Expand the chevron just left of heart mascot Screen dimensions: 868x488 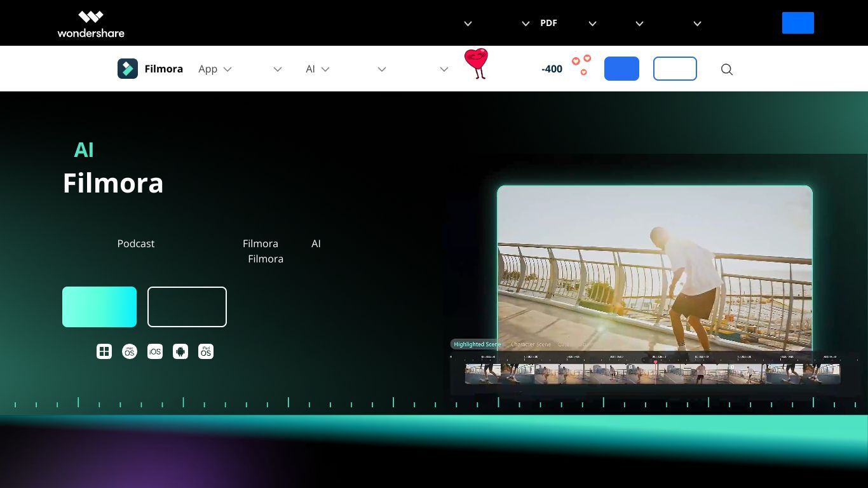click(x=444, y=69)
